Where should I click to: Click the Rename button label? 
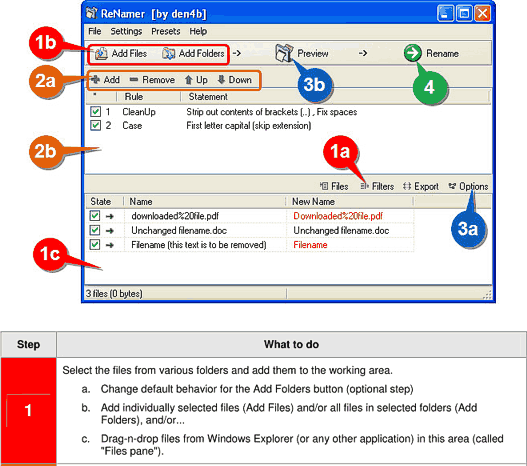click(x=442, y=53)
